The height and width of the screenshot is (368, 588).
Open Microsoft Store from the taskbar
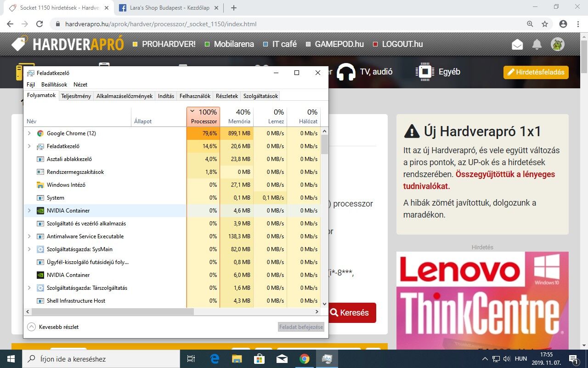pyautogui.click(x=259, y=359)
